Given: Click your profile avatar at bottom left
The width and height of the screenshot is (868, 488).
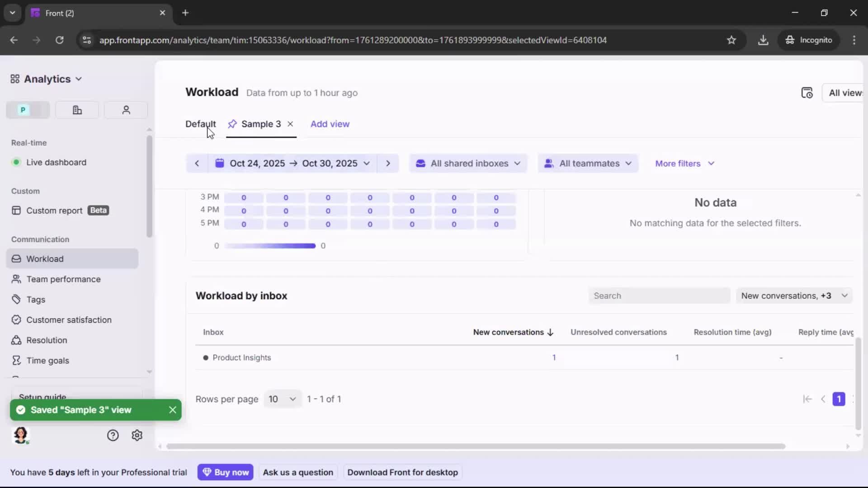Looking at the screenshot, I should coord(21,436).
